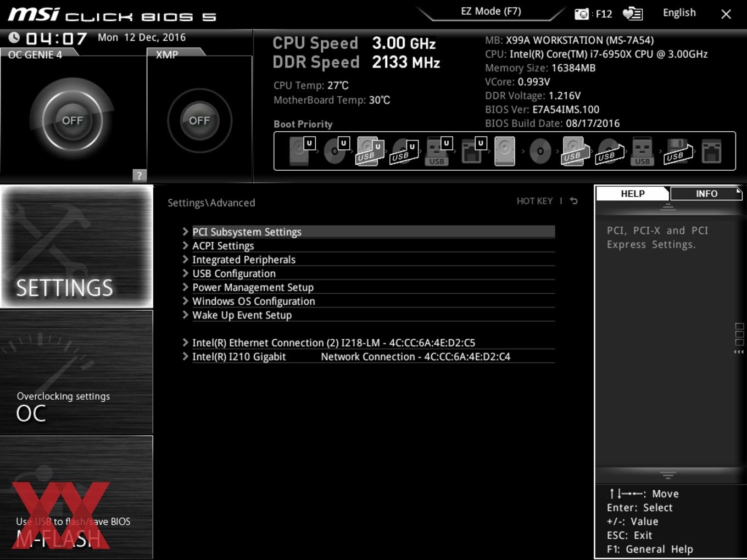Switch to the HELP tab
The image size is (747, 560).
pyautogui.click(x=633, y=194)
